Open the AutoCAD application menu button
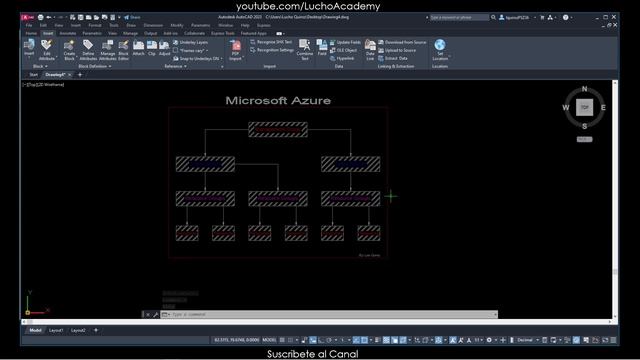Screen dimensions: 640x360 click(x=27, y=17)
